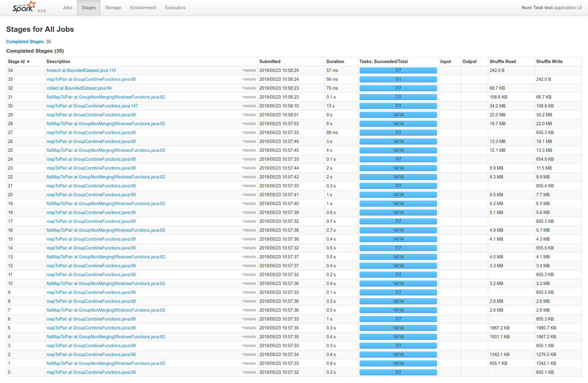The width and height of the screenshot is (588, 383).
Task: Open stage 28 flatMapToPair description link
Action: (x=106, y=124)
